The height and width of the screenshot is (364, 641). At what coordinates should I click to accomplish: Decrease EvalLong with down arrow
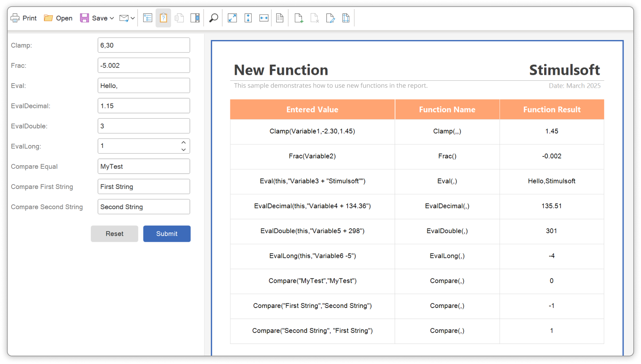point(184,150)
